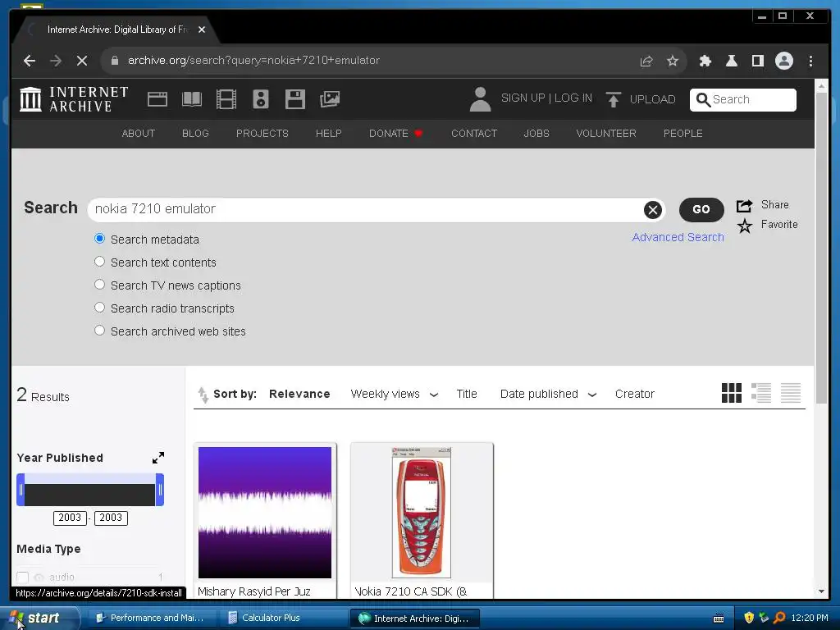Switch to list detail view

pyautogui.click(x=761, y=393)
